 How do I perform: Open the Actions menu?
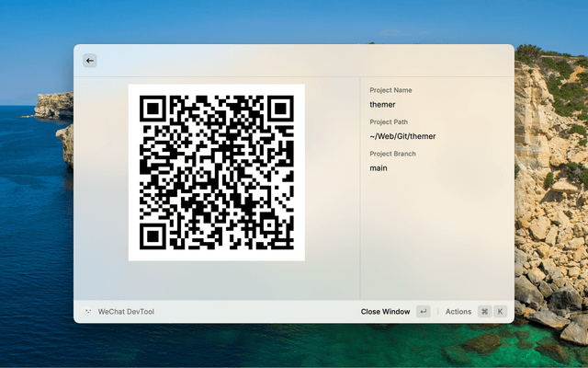(x=458, y=312)
